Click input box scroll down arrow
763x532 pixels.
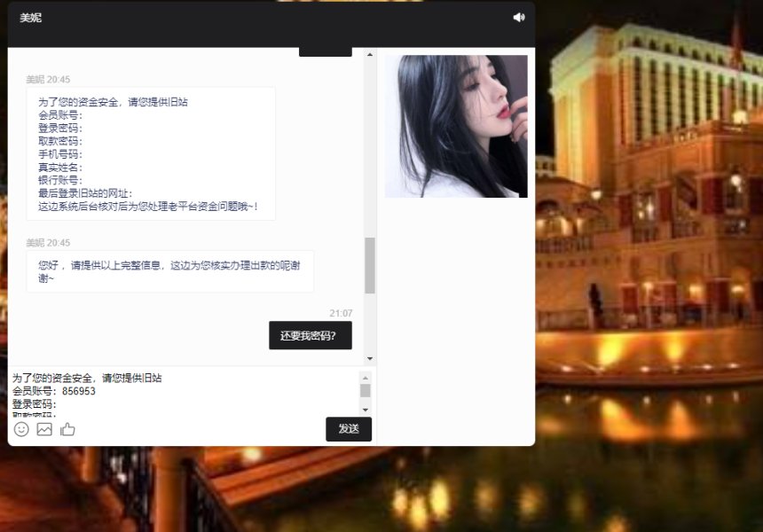(366, 411)
